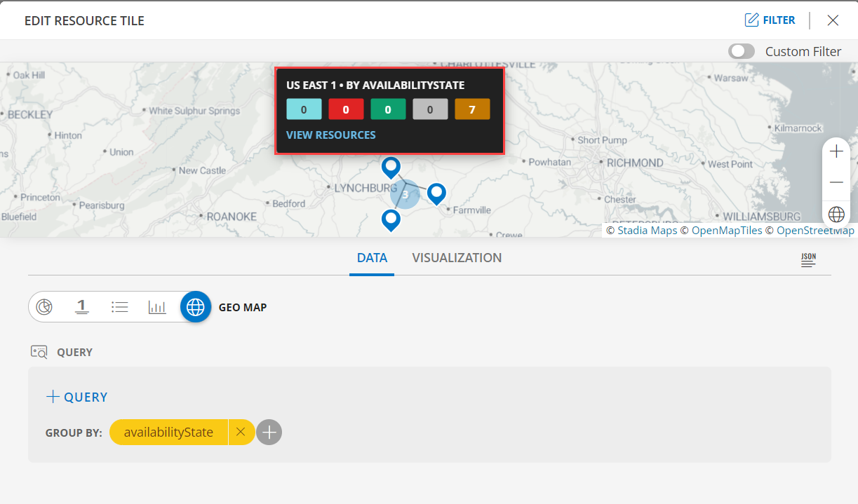858x504 pixels.
Task: Select the single number visualization type
Action: pos(82,306)
